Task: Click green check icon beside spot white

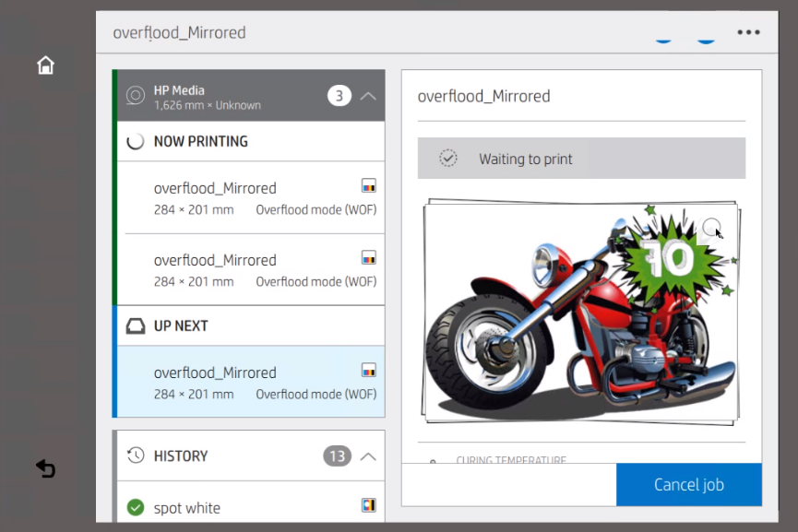Action: [136, 507]
